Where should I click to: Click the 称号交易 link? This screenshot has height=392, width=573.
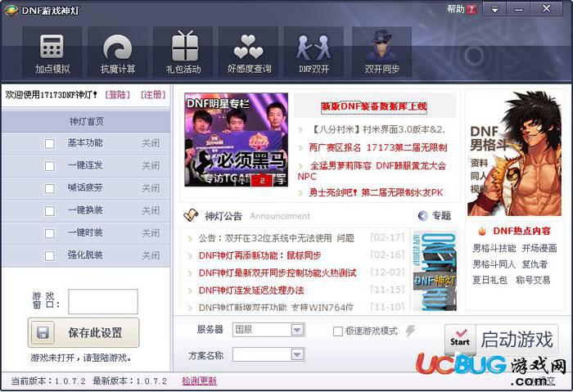pyautogui.click(x=533, y=280)
